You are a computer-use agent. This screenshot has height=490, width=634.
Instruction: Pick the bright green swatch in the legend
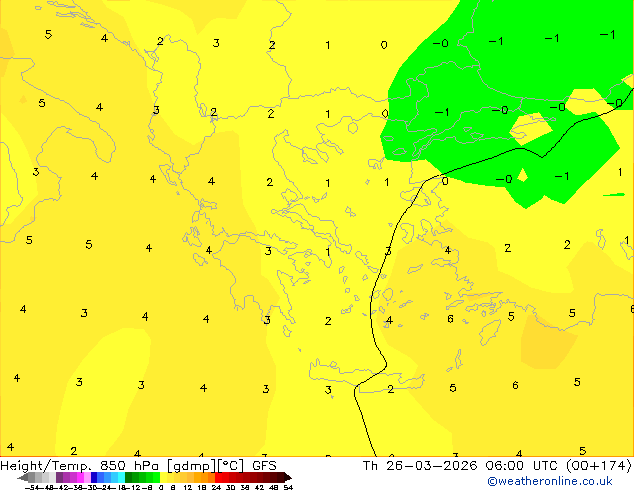tap(156, 478)
